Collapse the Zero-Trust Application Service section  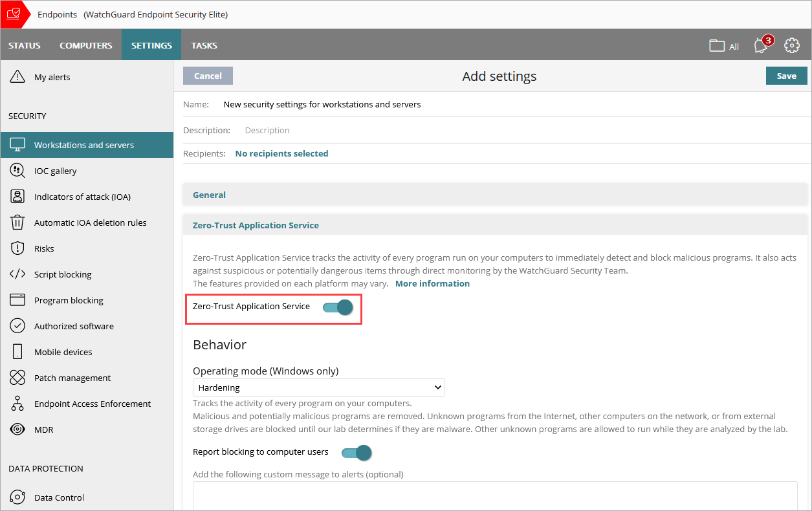click(256, 224)
